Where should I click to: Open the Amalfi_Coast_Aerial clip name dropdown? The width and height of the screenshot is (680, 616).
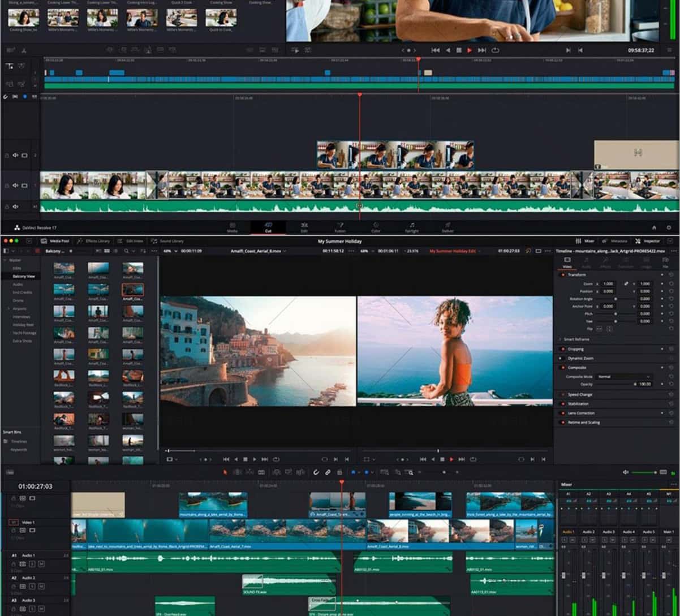(258, 251)
